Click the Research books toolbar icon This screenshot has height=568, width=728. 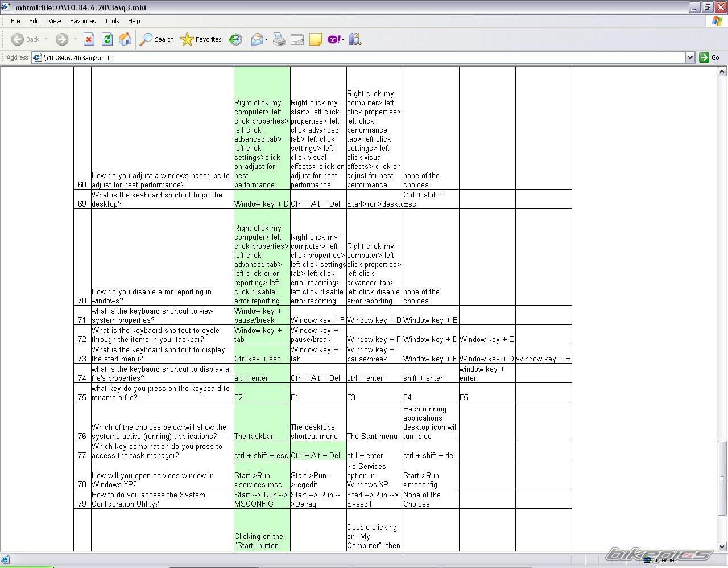coord(355,39)
